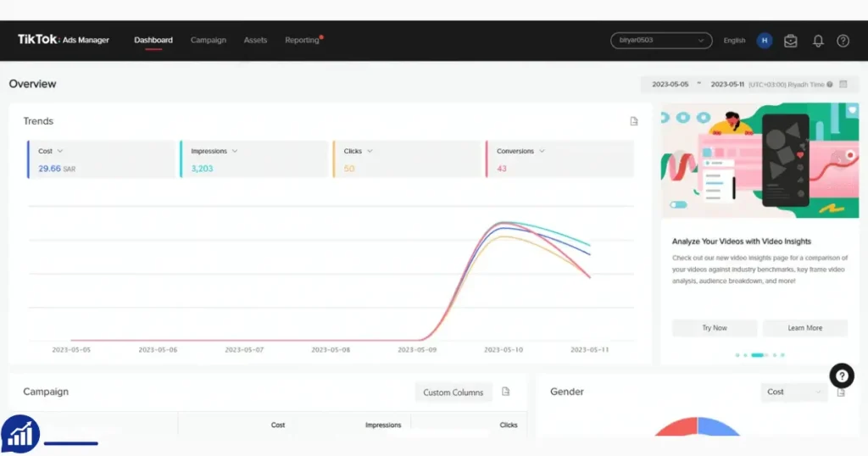868x456 pixels.
Task: Open the calendar icon beside date range
Action: (843, 84)
